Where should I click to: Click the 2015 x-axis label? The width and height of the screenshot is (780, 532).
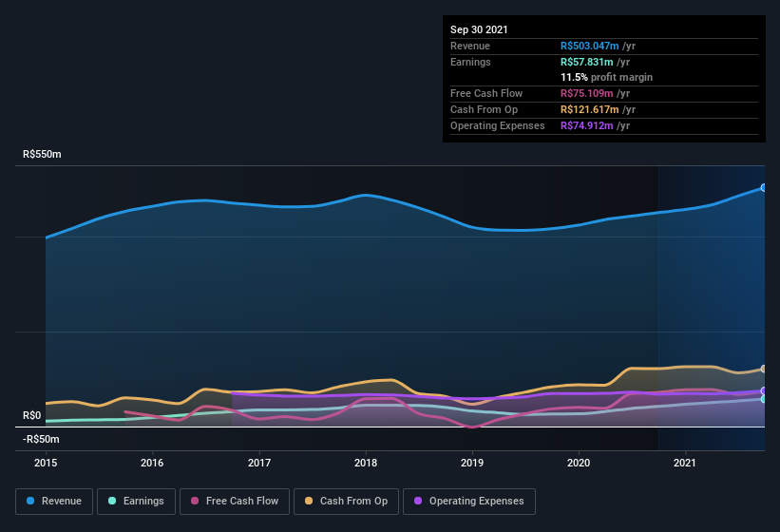coord(46,463)
